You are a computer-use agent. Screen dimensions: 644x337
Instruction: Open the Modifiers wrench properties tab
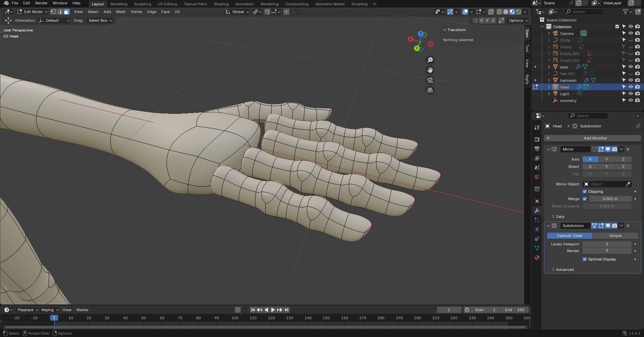(537, 211)
